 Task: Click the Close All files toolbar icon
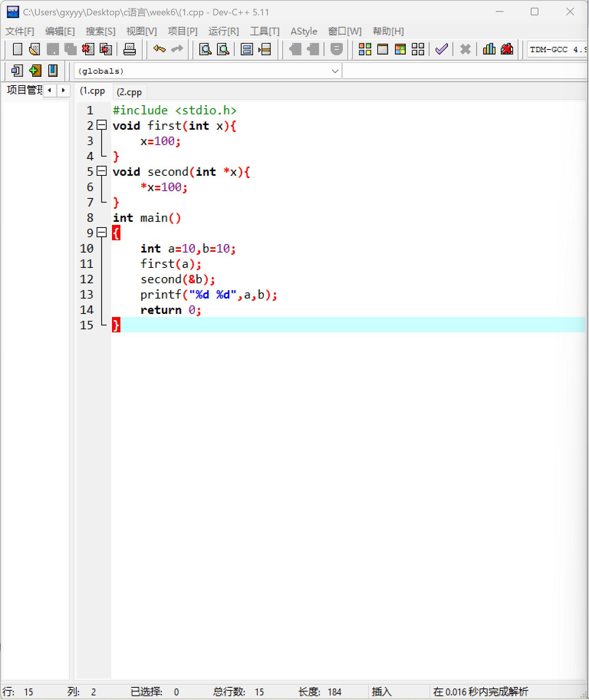(x=105, y=49)
